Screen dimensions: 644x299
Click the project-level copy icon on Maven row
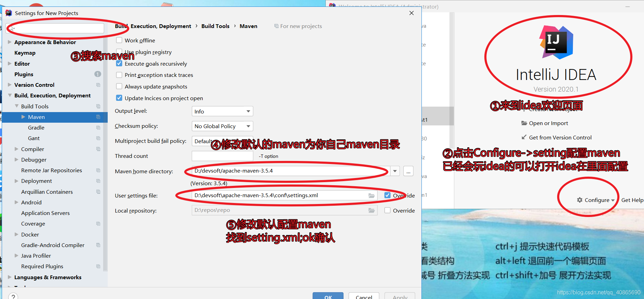98,117
